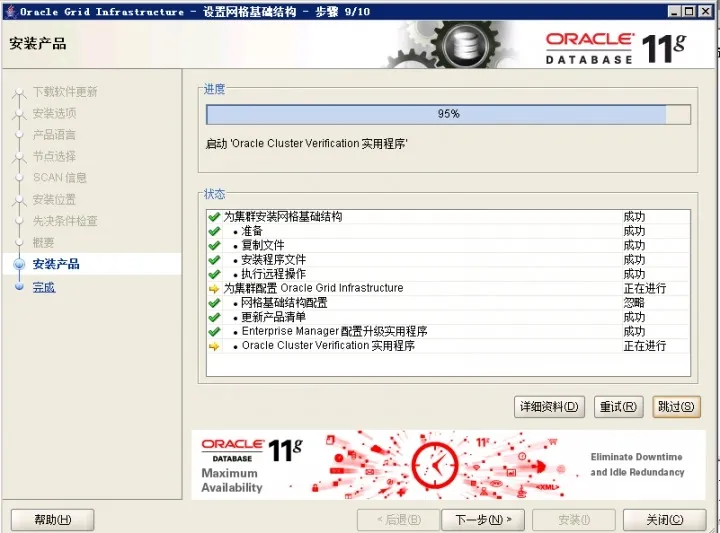Go forward with 下一步(N) button

[483, 520]
